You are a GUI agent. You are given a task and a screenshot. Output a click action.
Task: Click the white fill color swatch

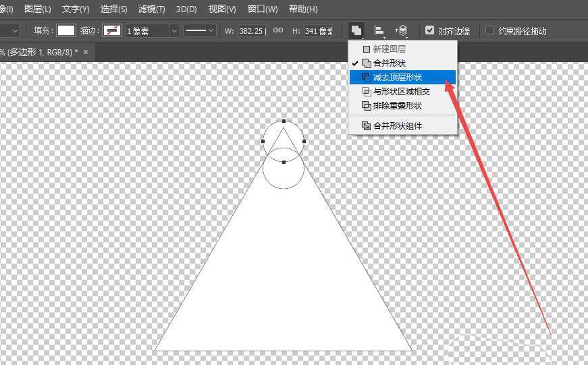(66, 30)
